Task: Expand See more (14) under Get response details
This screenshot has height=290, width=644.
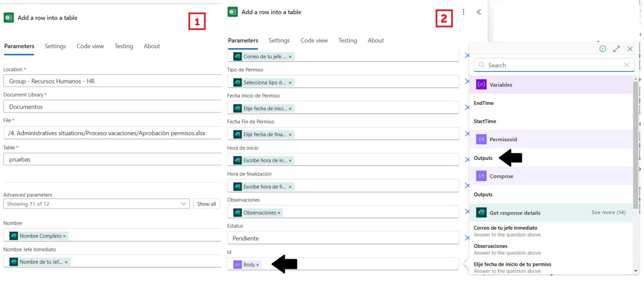Action: point(608,213)
